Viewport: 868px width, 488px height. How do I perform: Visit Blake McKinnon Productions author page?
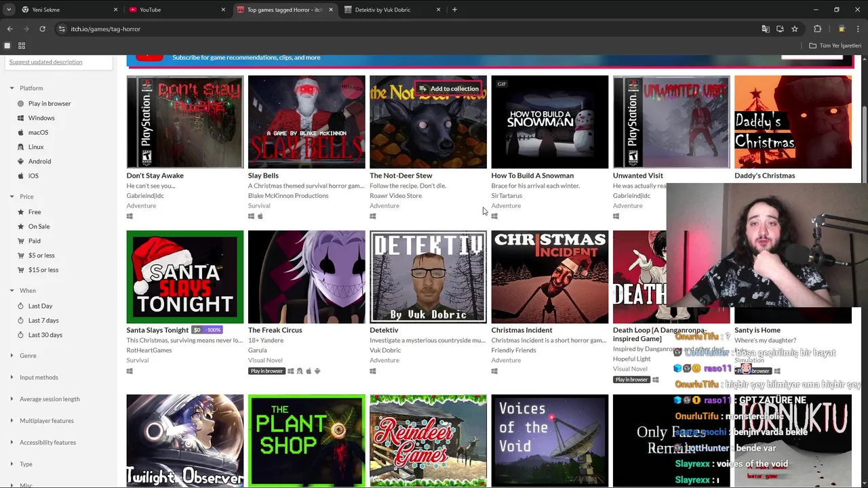tap(288, 196)
